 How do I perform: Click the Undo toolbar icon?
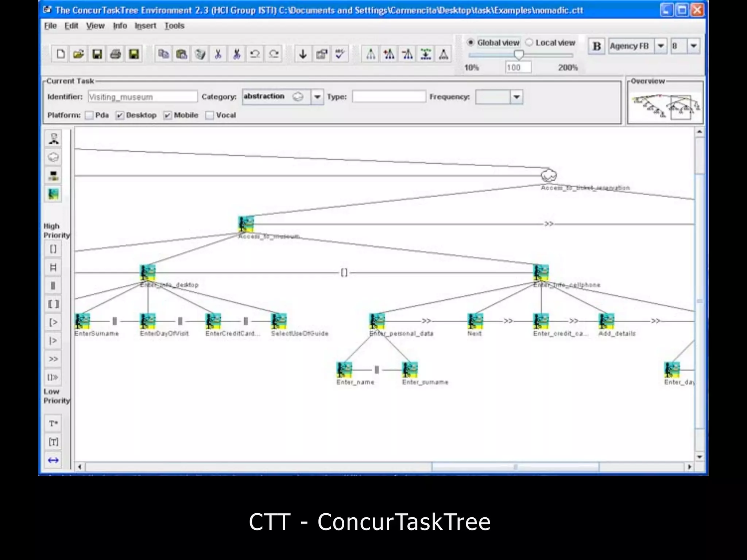(x=255, y=54)
